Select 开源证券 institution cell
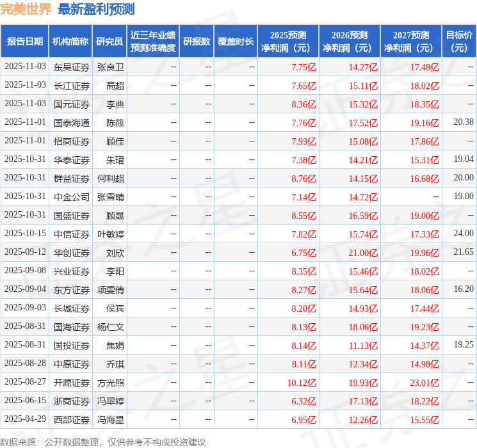Viewport: 477px width, 448px height. coord(72,383)
